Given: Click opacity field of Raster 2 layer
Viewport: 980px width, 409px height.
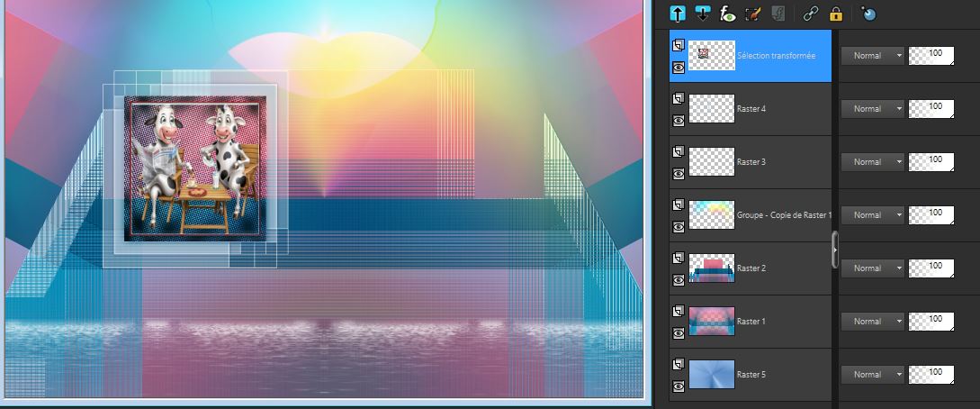Looking at the screenshot, I should pyautogui.click(x=931, y=268).
